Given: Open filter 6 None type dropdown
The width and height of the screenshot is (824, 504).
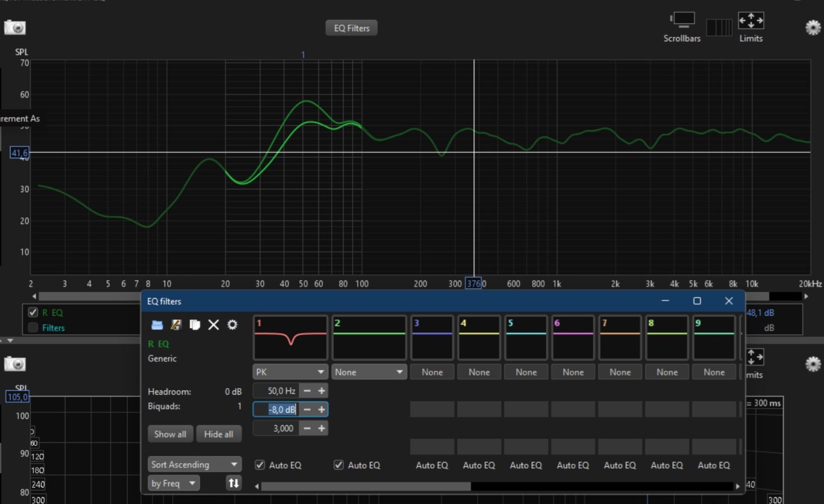Looking at the screenshot, I should (573, 372).
